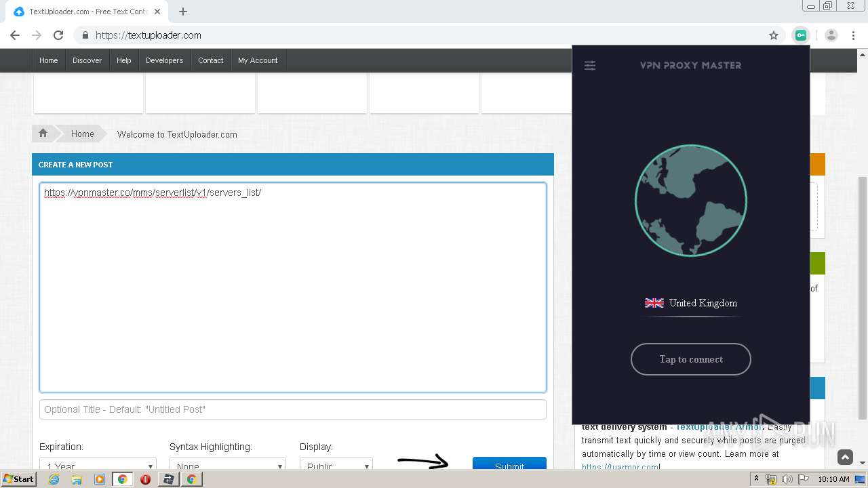
Task: Click the Optional Title field
Action: pos(293,409)
